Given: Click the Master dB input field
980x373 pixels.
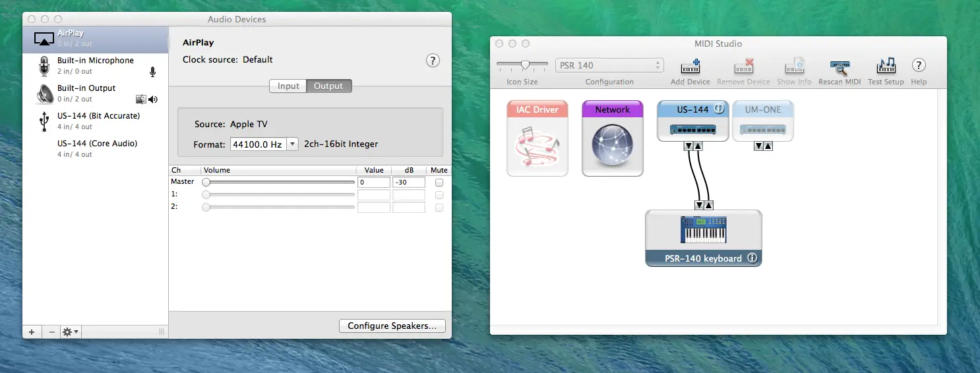Looking at the screenshot, I should [409, 182].
